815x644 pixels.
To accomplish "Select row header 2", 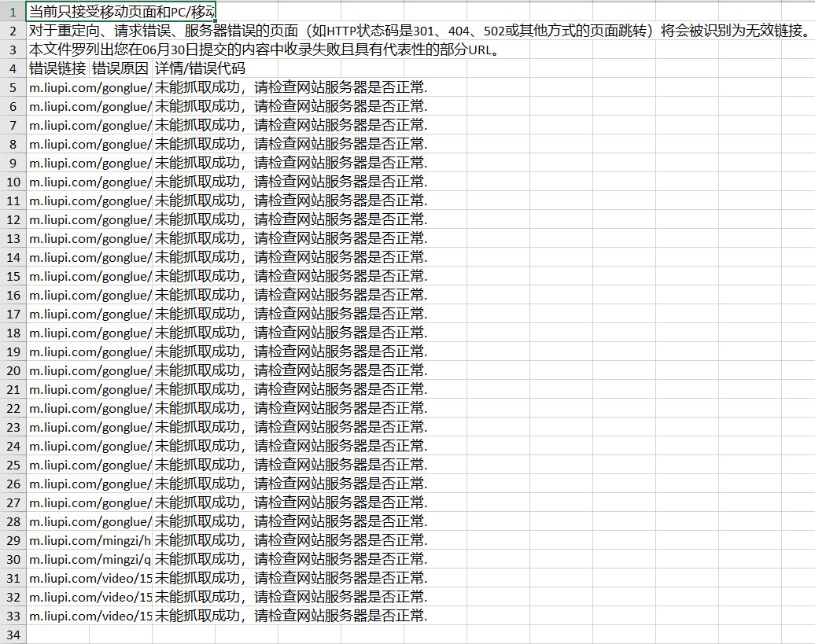I will pyautogui.click(x=13, y=31).
